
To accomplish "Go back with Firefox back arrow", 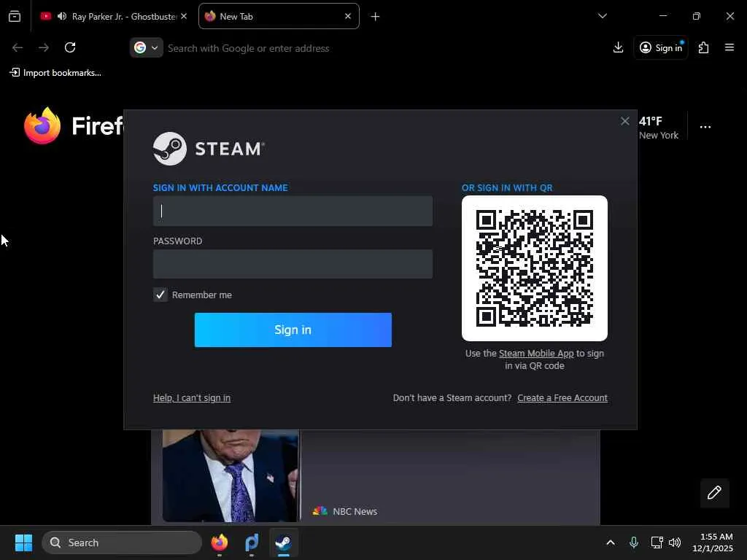I will tap(18, 47).
